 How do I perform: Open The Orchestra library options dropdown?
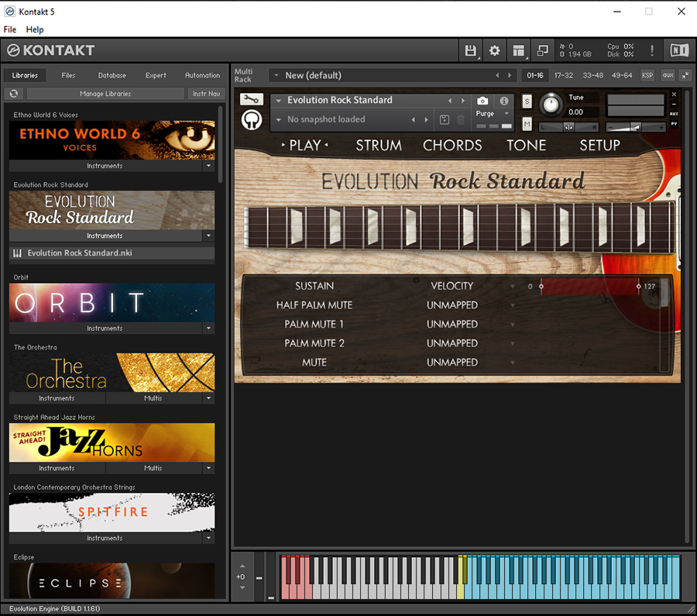(208, 398)
